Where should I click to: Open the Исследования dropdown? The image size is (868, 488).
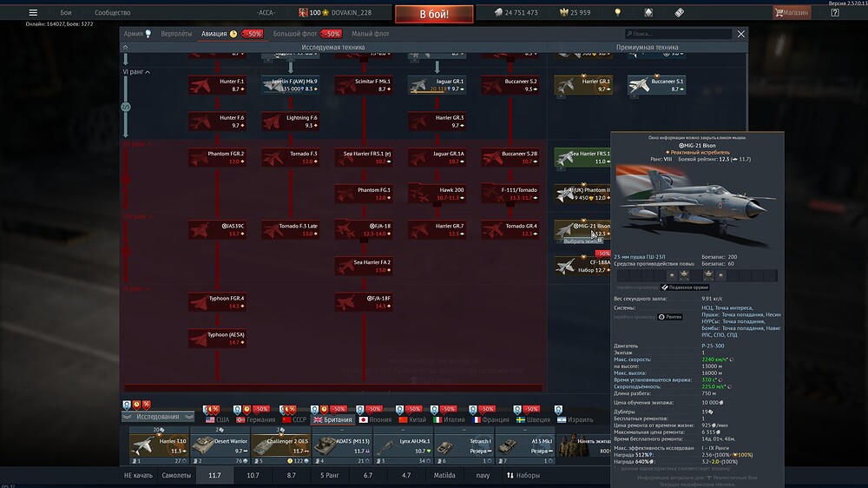[x=158, y=417]
